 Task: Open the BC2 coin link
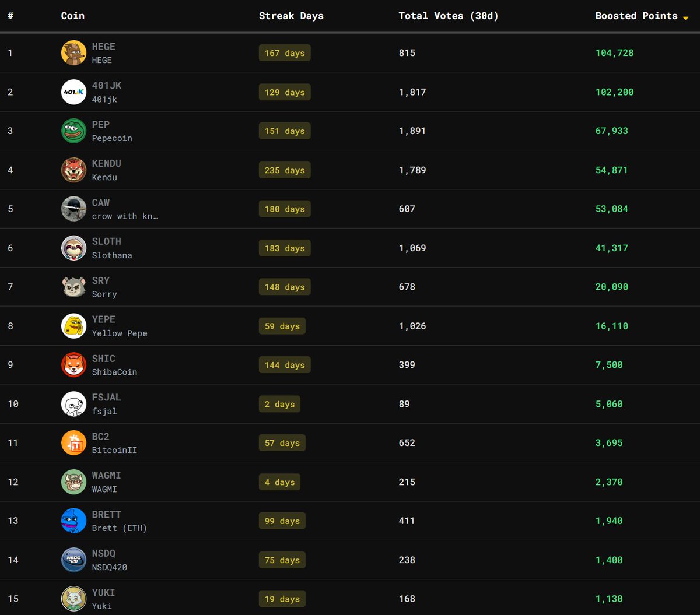101,437
